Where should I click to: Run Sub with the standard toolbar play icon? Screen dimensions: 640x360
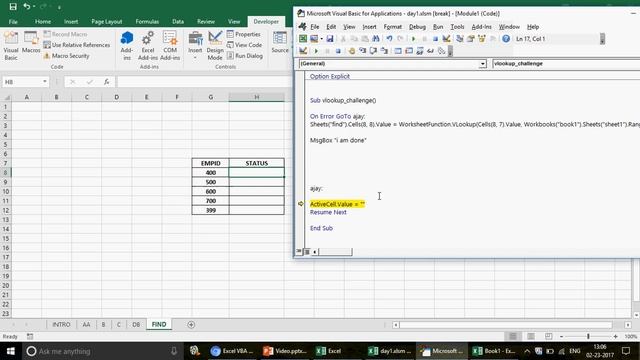click(x=413, y=39)
